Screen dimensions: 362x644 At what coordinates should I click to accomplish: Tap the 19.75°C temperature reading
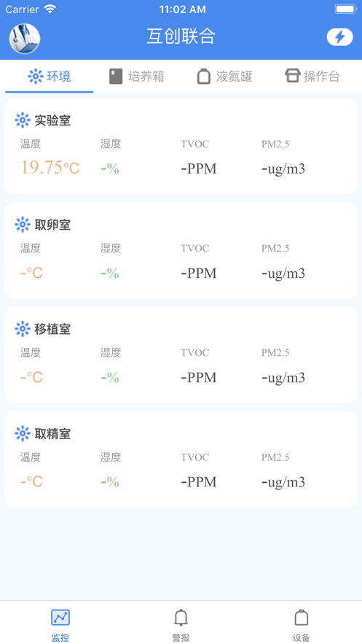click(50, 168)
